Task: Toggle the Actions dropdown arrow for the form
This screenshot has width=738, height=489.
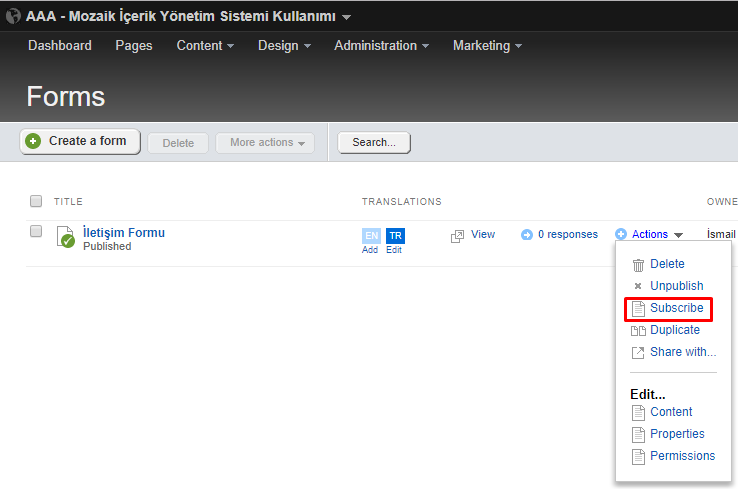Action: tap(678, 235)
